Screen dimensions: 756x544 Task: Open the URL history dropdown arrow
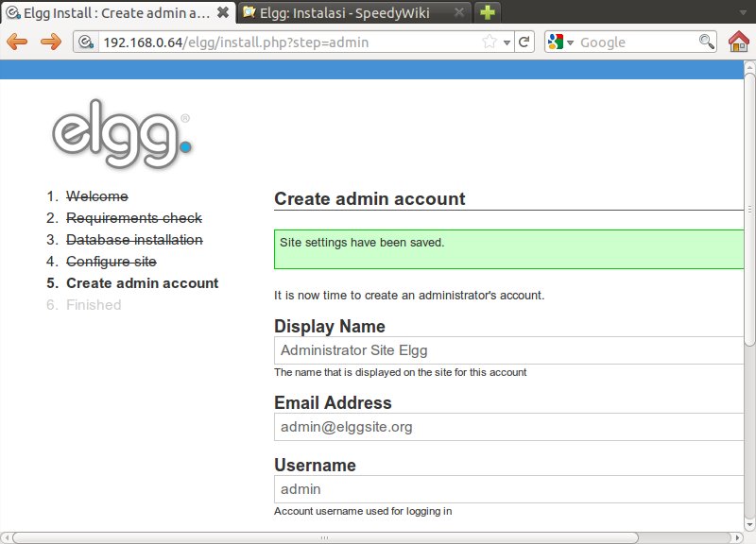pyautogui.click(x=507, y=42)
